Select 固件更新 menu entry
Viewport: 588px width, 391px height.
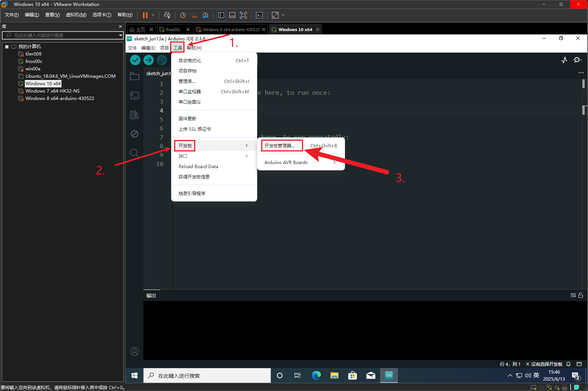214,118
